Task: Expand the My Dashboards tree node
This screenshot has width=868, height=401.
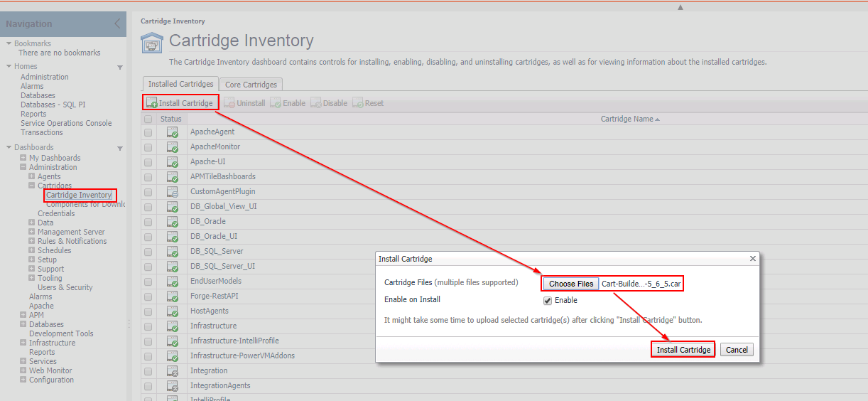Action: pos(23,158)
